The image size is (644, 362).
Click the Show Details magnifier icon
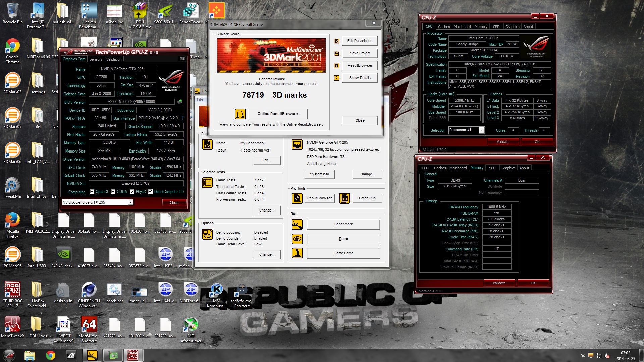[337, 78]
